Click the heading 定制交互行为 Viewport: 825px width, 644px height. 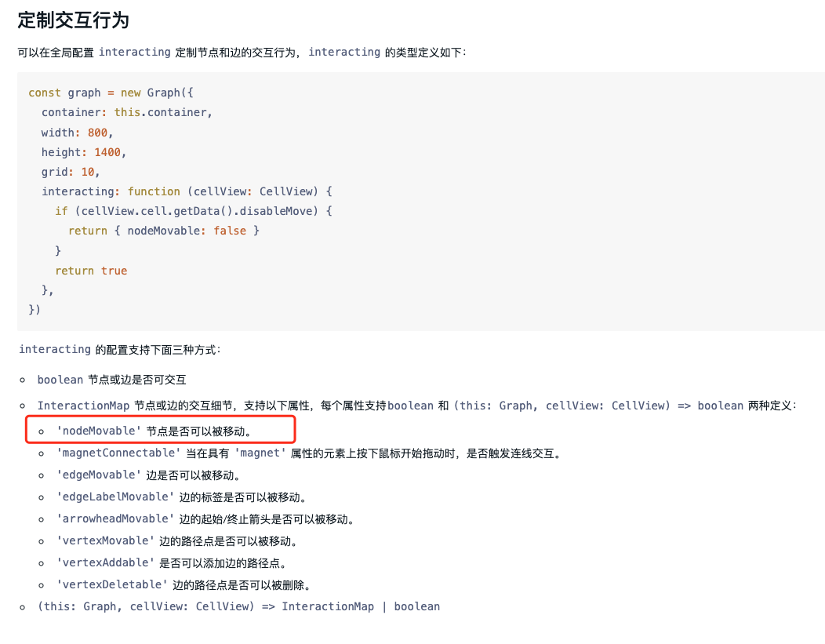point(73,21)
